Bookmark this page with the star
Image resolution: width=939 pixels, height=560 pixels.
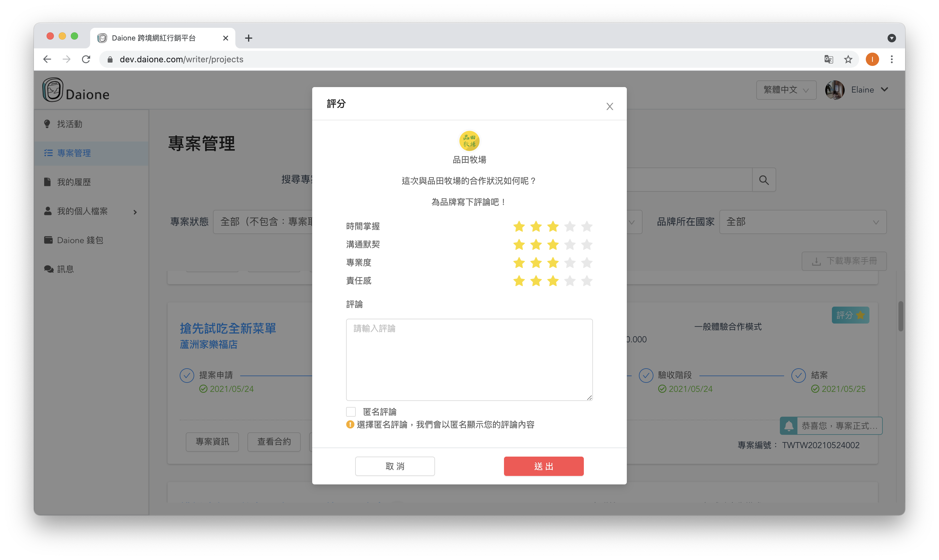click(x=848, y=59)
